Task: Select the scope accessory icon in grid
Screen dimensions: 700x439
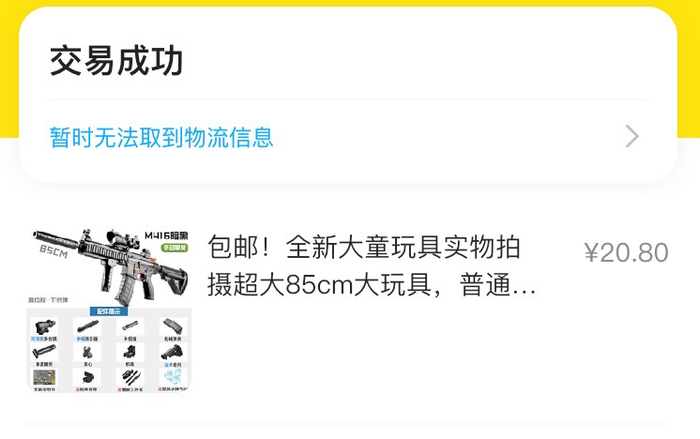Action: click(x=44, y=326)
